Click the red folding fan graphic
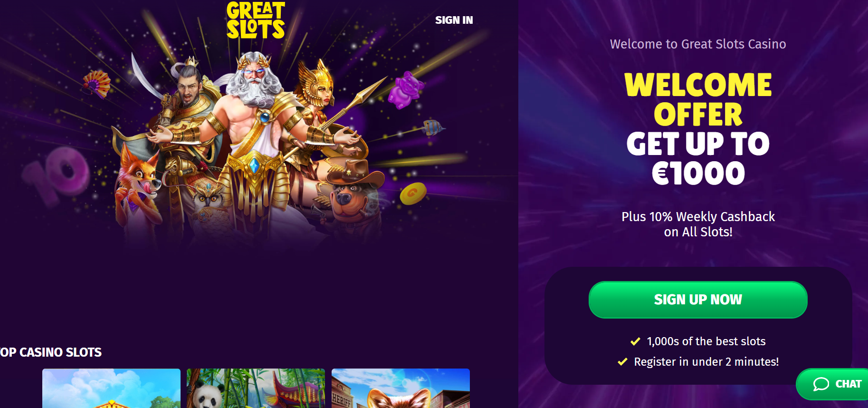This screenshot has width=868, height=408. click(x=97, y=84)
